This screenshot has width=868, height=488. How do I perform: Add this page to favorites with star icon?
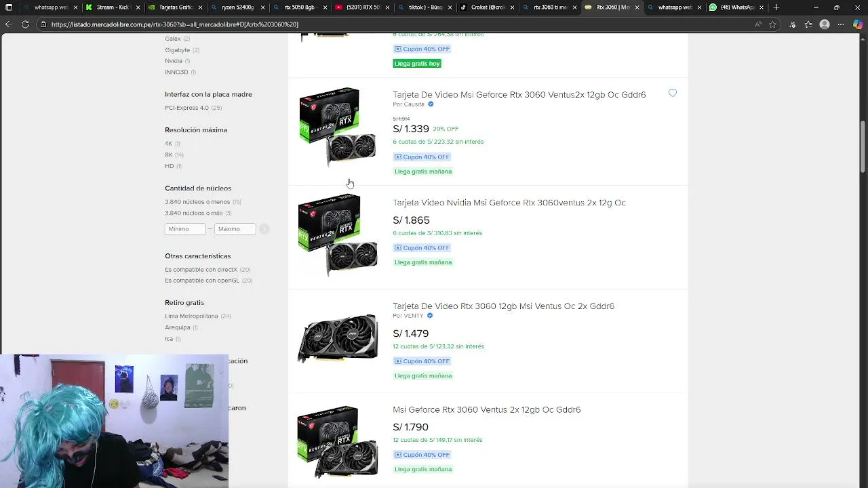772,24
